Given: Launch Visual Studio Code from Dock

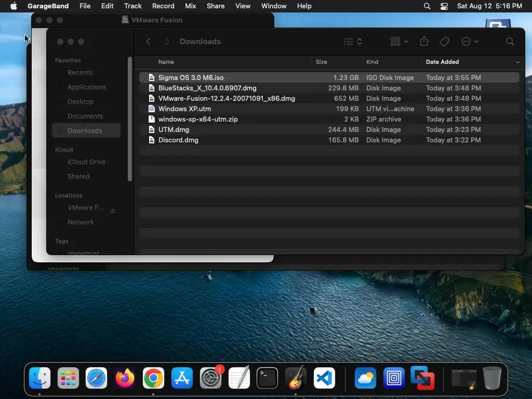Looking at the screenshot, I should tap(324, 378).
